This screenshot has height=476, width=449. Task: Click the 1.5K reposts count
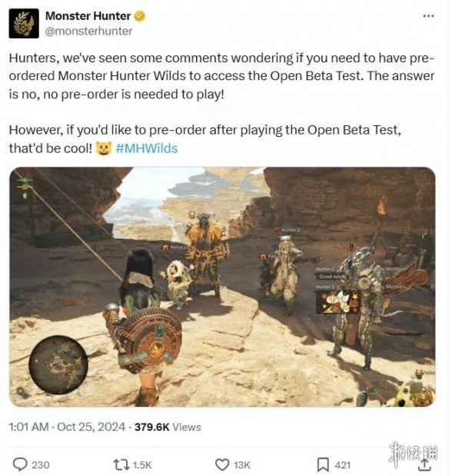(142, 465)
